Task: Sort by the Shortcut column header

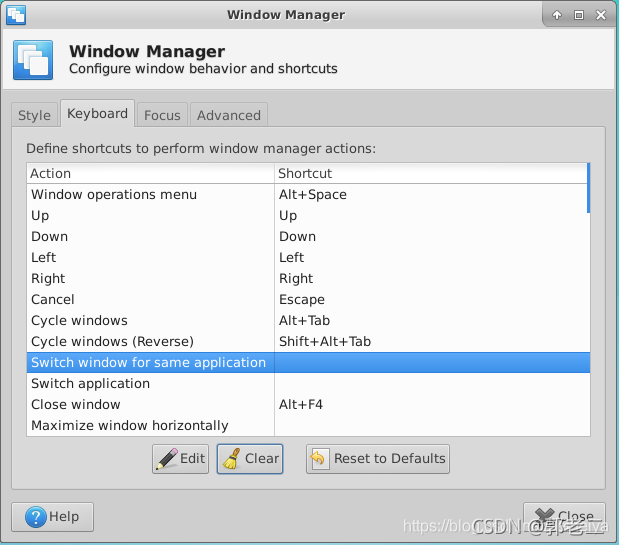Action: (x=431, y=173)
